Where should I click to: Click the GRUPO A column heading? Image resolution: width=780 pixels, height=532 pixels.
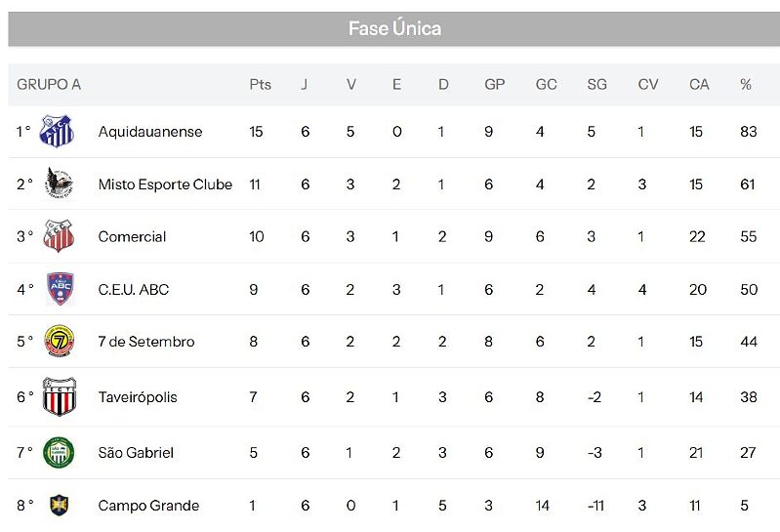pos(49,85)
